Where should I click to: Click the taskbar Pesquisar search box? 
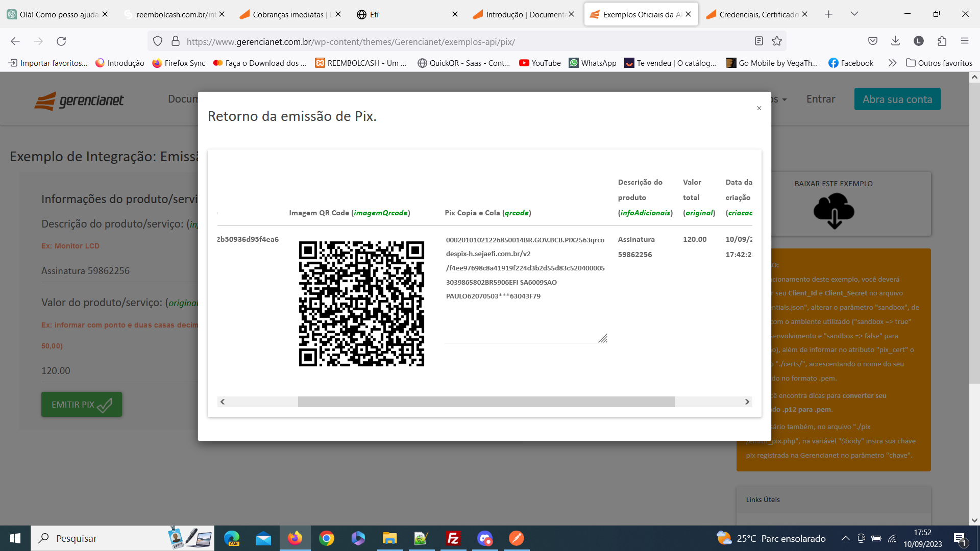(122, 538)
